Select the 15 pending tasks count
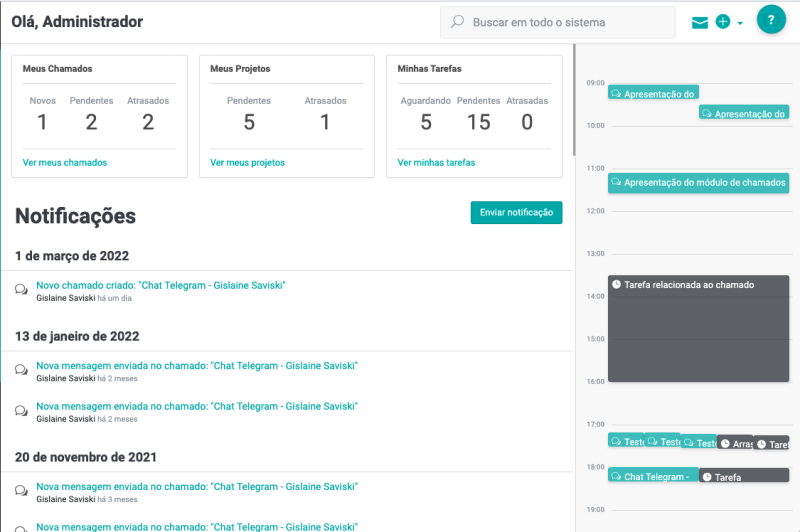Screen dimensions: 800x532 [x=478, y=122]
